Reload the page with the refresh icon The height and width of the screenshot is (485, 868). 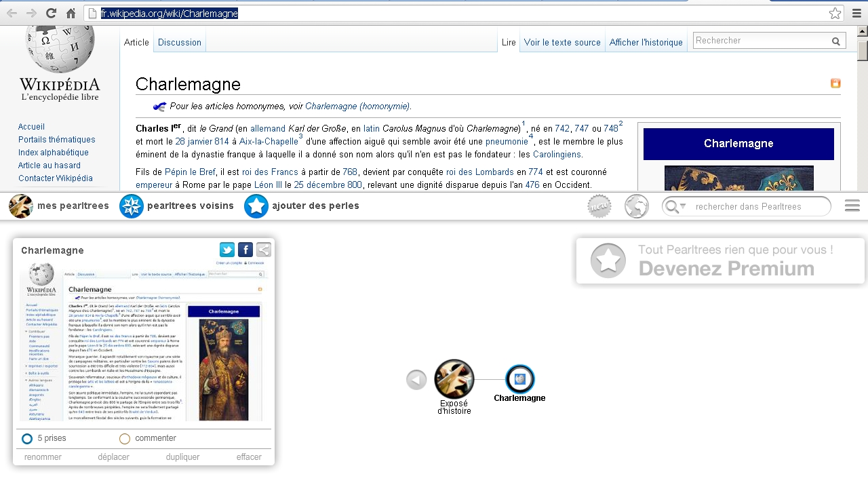point(51,13)
